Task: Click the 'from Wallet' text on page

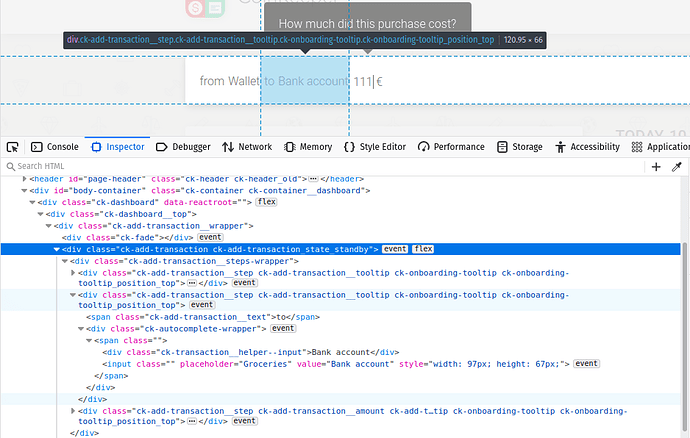Action: pos(229,81)
